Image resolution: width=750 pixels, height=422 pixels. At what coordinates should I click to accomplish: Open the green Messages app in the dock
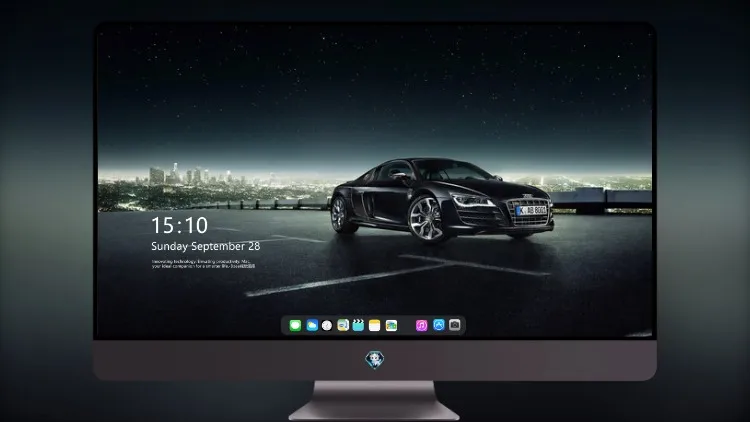point(295,325)
